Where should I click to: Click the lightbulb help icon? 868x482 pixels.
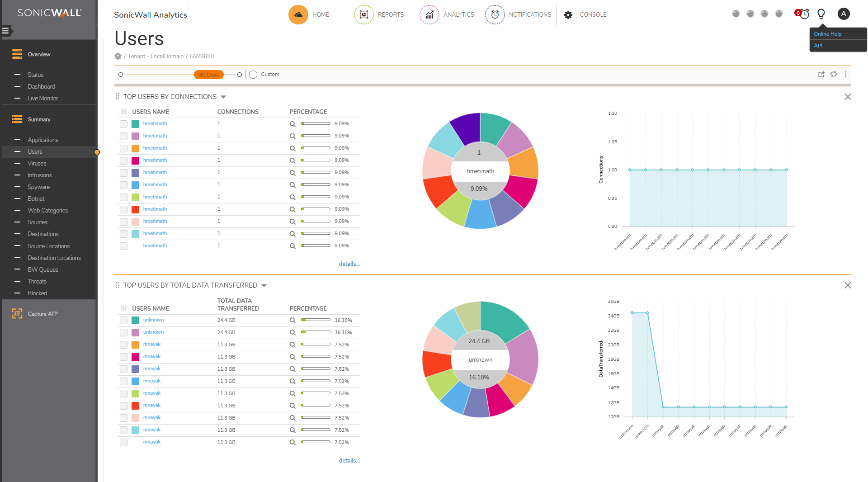coord(821,14)
